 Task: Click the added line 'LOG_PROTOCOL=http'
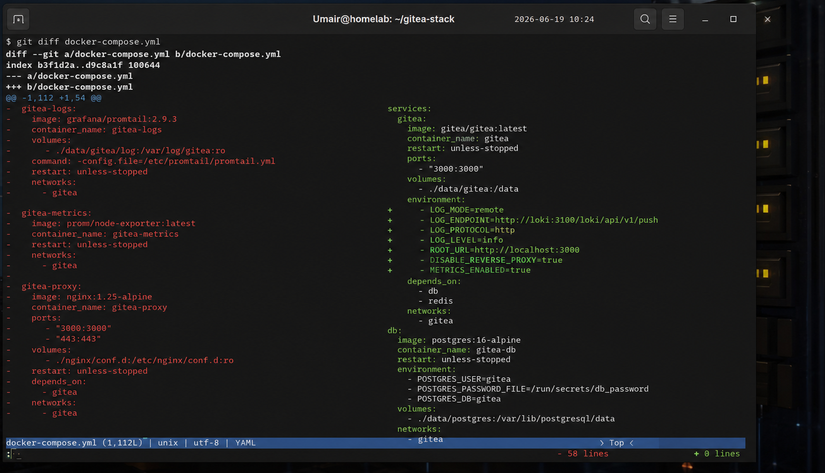pos(472,230)
